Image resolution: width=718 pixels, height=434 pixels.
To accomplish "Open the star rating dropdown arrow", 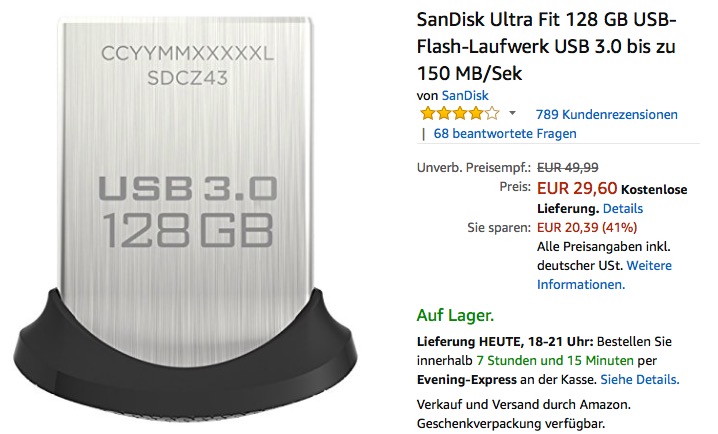I will (512, 113).
